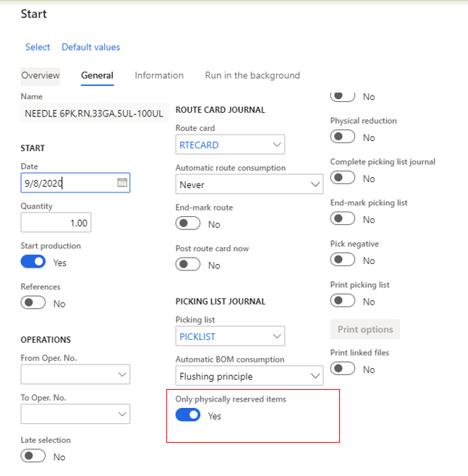Image resolution: width=468 pixels, height=476 pixels.
Task: Click the Select link
Action: pyautogui.click(x=38, y=47)
